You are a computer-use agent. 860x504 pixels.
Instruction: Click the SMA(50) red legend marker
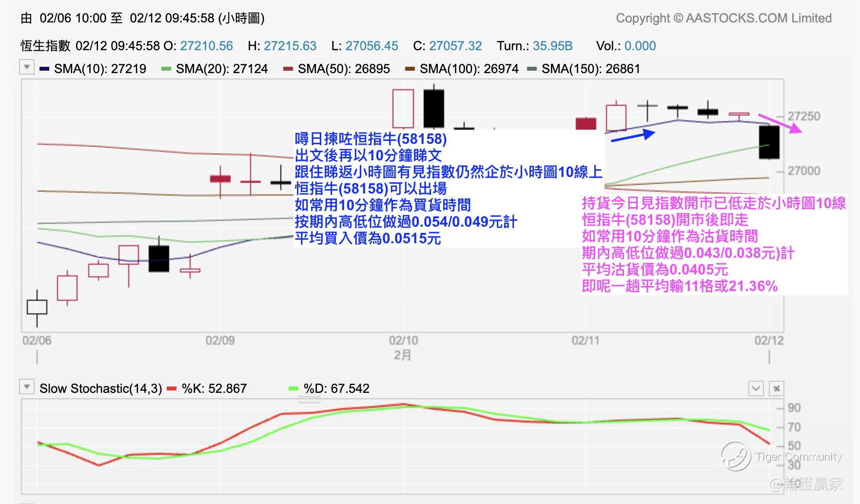(x=288, y=69)
